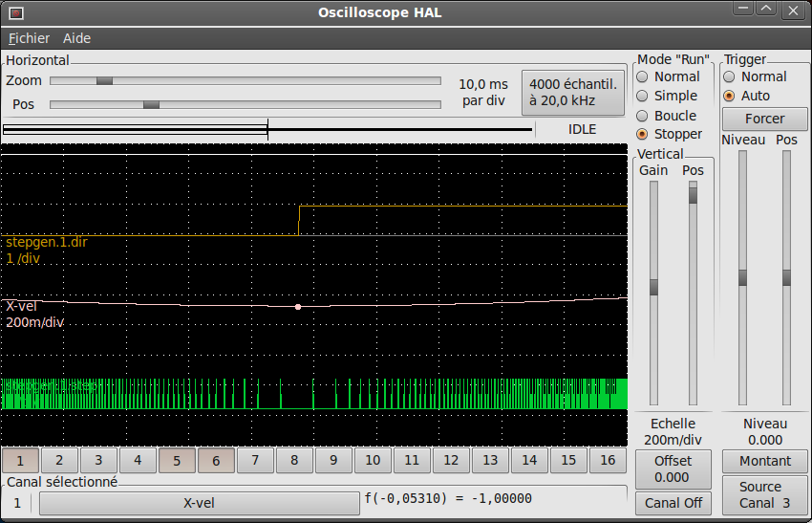Click the 4000 échantil. sample rate button
Viewport: 812px width, 523px height.
[x=573, y=93]
